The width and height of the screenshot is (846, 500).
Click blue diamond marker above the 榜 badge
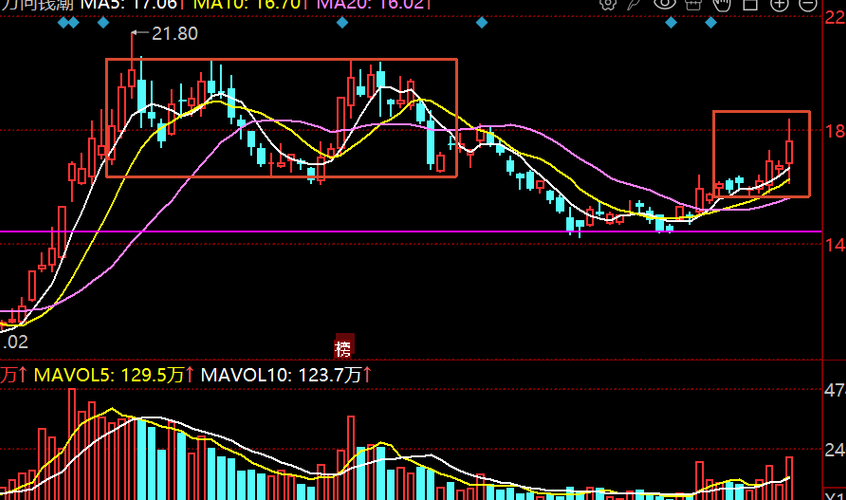pyautogui.click(x=342, y=23)
